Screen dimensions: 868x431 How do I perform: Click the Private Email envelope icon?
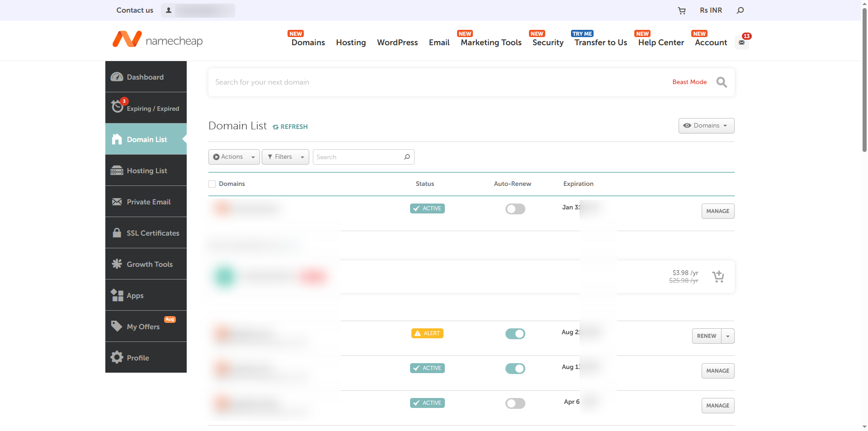[117, 202]
